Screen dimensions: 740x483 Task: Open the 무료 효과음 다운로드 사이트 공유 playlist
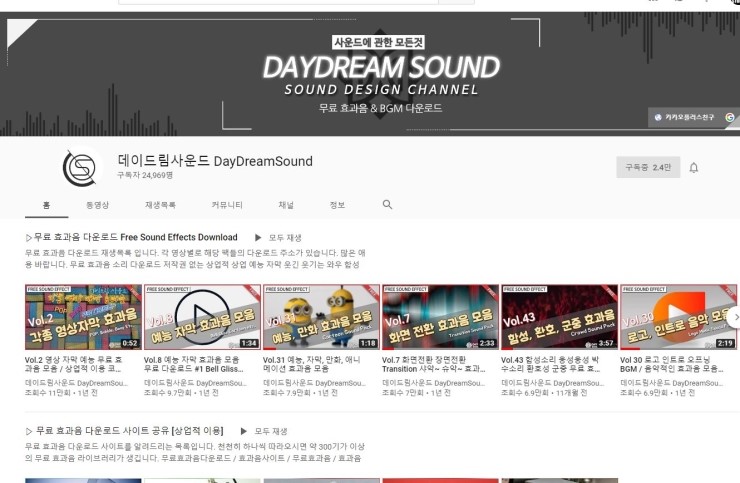click(x=125, y=431)
